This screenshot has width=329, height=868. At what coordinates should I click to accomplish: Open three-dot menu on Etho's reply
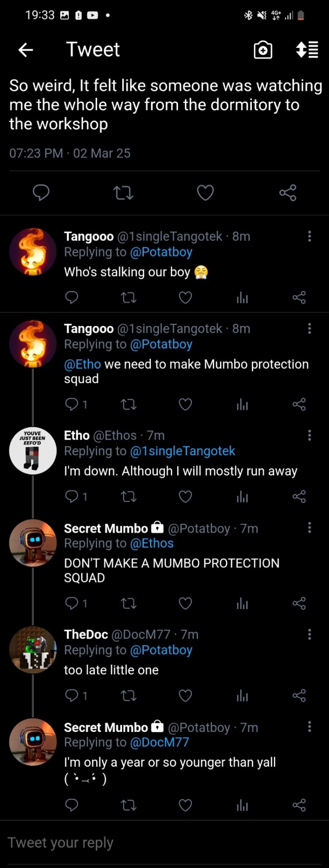(310, 435)
